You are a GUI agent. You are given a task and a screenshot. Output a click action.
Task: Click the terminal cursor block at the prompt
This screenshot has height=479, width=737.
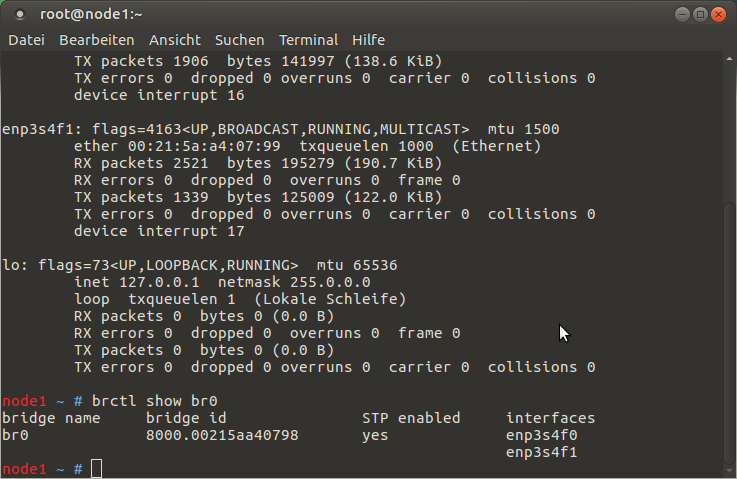[x=96, y=469]
